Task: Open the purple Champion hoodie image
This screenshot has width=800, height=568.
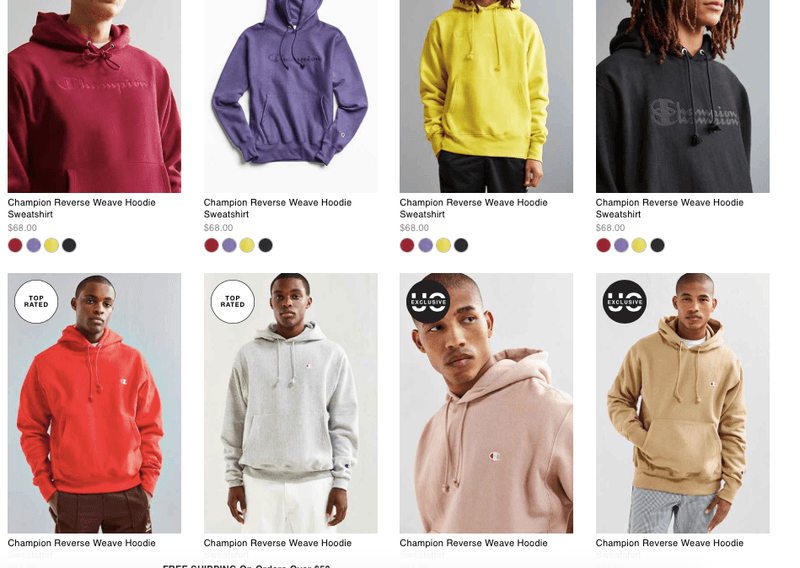Action: (x=291, y=96)
